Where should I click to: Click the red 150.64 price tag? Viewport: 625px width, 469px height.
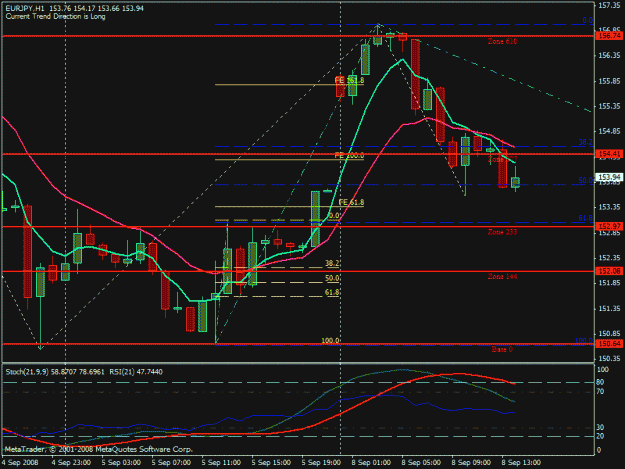609,343
